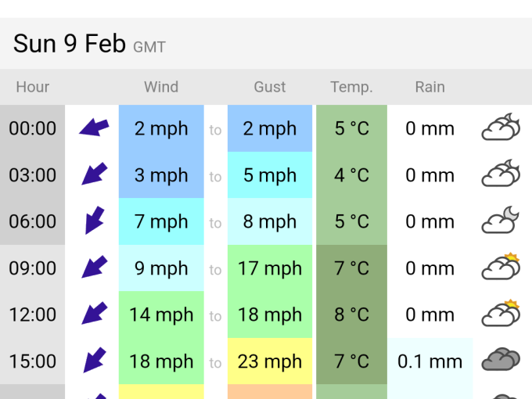532x399 pixels.
Task: Click the 09:00 hour row label
Action: point(33,268)
